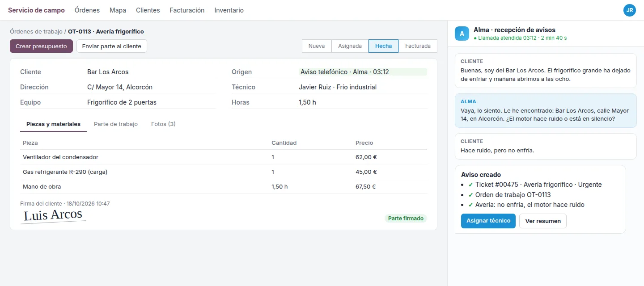Open the Clientes menu
The image size is (644, 286).
point(148,10)
